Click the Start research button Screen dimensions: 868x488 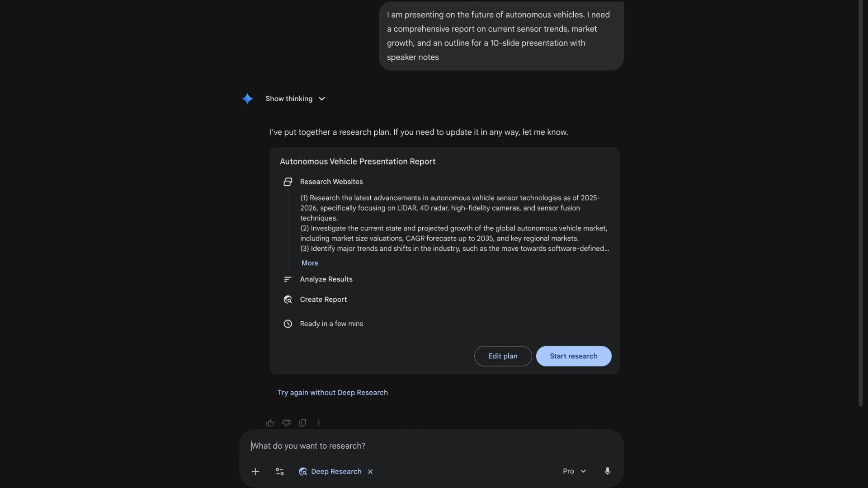coord(573,356)
